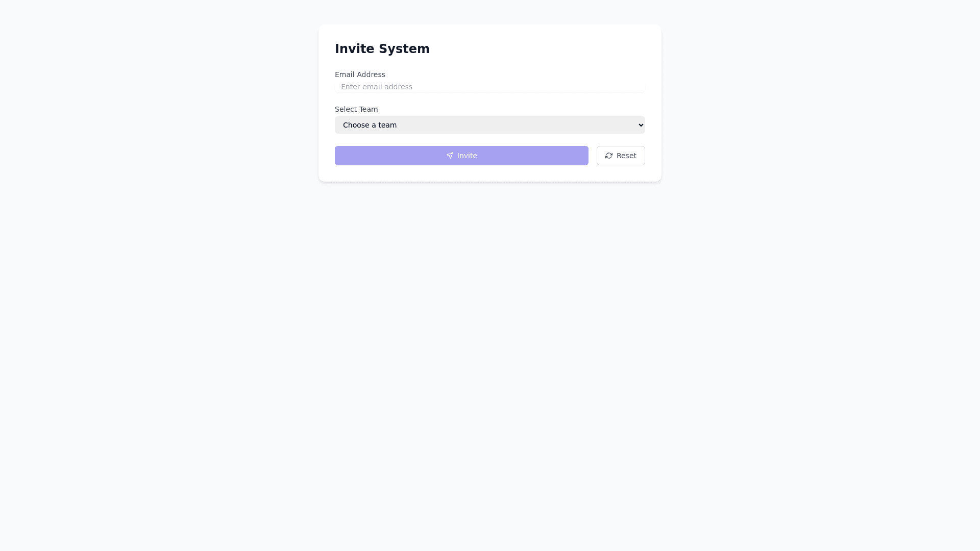Click the paper plane send icon
The height and width of the screenshot is (551, 980).
pos(450,156)
